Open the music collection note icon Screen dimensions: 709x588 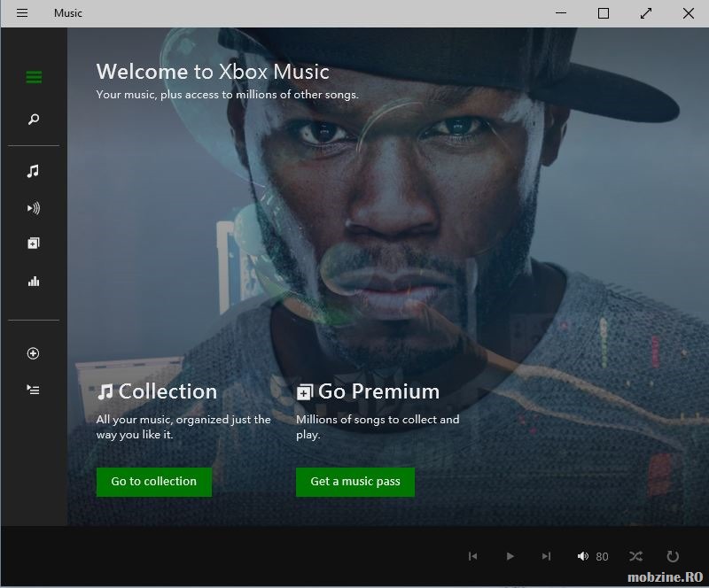pos(34,171)
